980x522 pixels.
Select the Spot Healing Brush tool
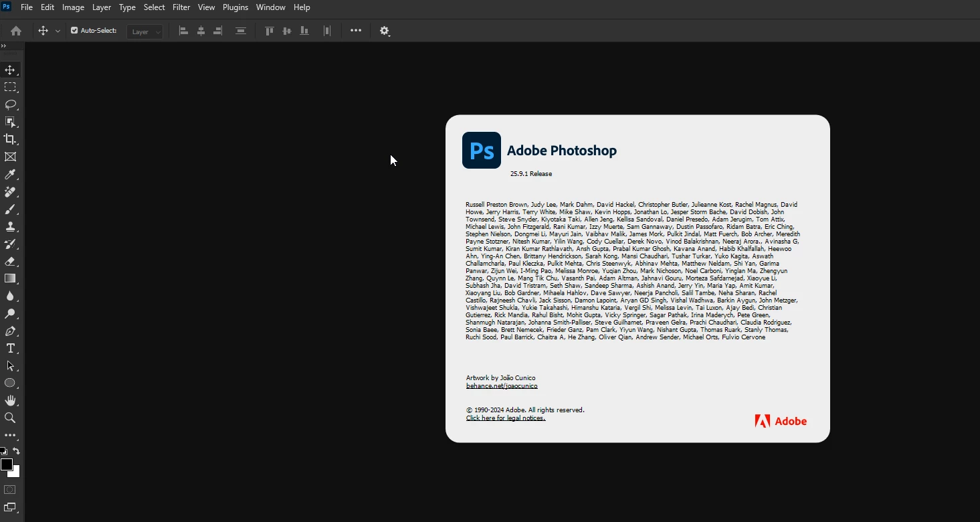coord(10,192)
